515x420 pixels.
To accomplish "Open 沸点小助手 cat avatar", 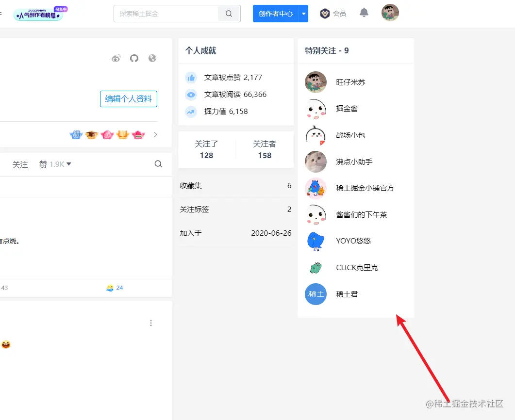I will point(316,162).
